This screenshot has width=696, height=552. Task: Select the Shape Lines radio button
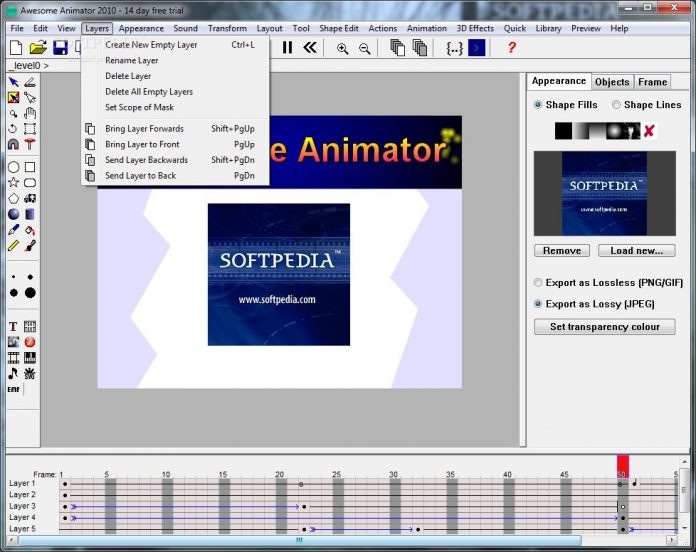pos(616,105)
